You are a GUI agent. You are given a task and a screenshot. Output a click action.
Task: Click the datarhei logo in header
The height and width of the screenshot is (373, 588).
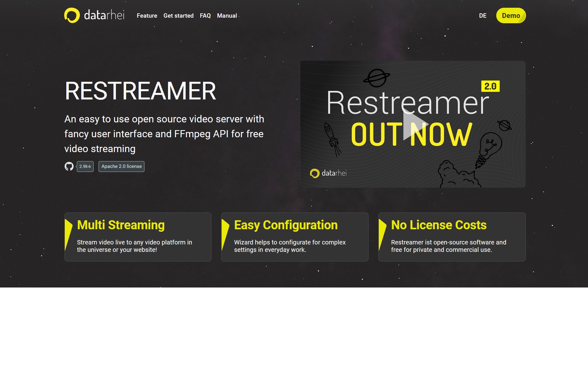click(x=94, y=15)
